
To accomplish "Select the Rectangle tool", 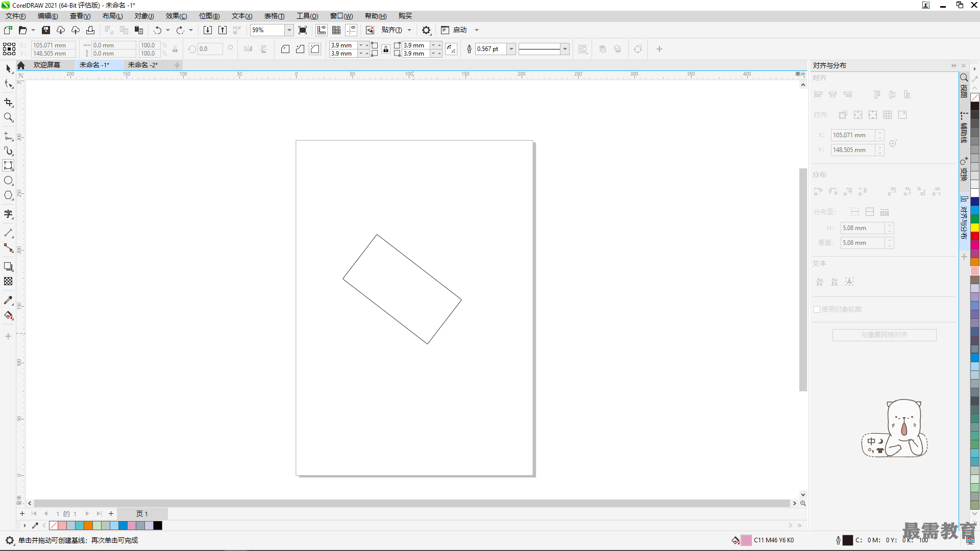I will pos(8,165).
